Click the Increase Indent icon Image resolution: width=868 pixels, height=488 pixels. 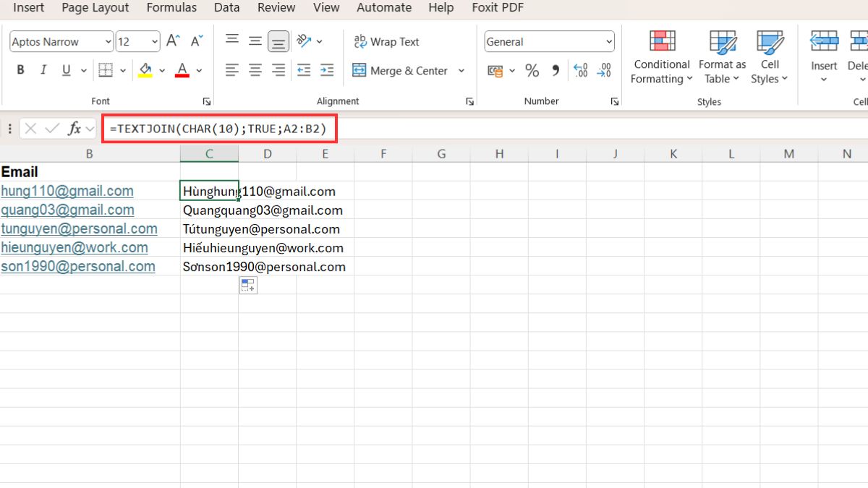coord(327,71)
